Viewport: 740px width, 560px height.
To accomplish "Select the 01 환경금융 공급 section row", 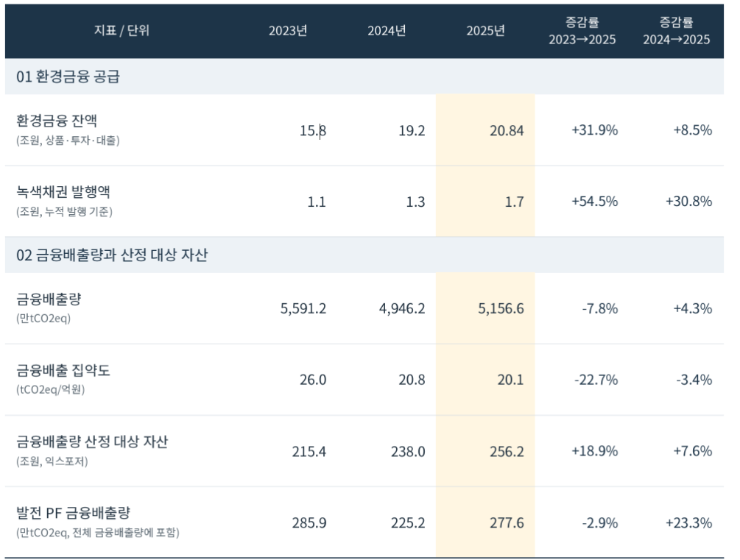I will coord(364,77).
